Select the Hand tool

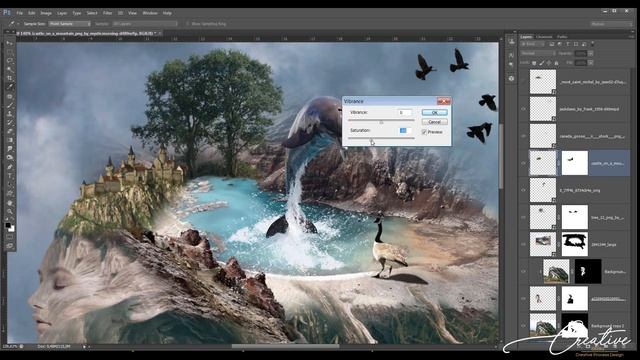click(x=9, y=202)
